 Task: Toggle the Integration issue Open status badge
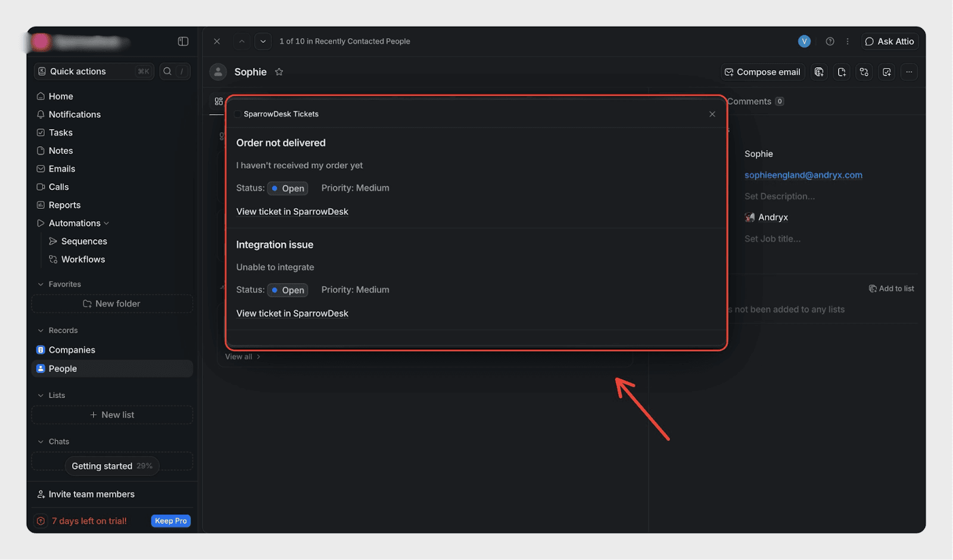click(288, 290)
